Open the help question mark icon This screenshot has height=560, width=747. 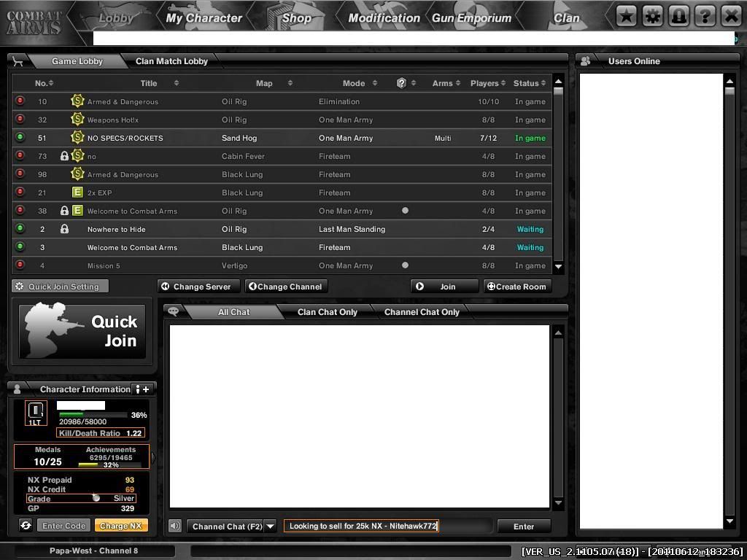tap(705, 17)
